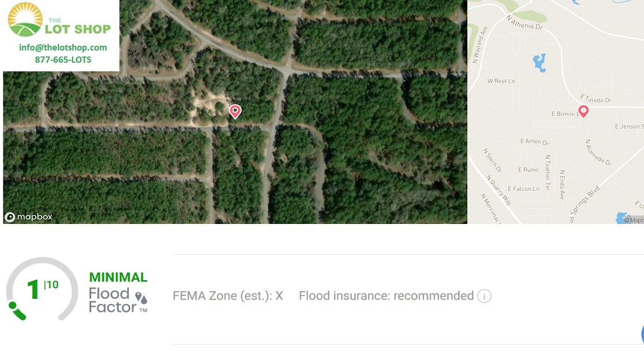Click the Mapbox logo on satellite view
This screenshot has width=644, height=351.
29,216
